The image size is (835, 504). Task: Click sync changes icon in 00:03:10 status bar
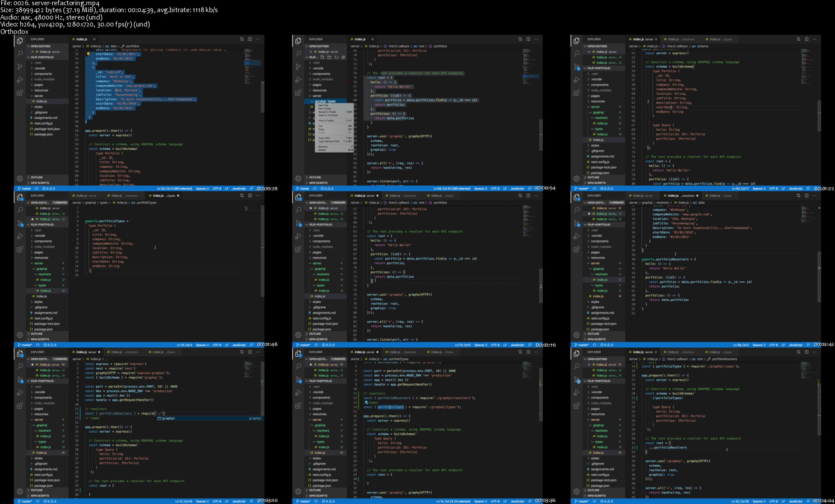pos(38,501)
